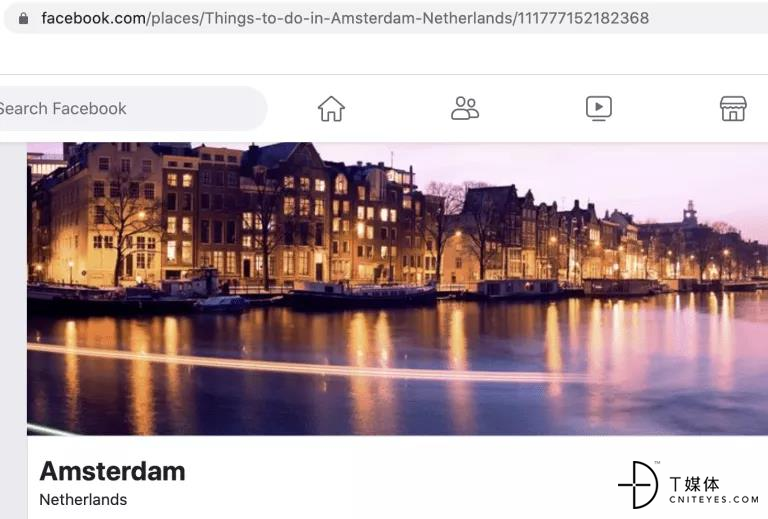768x519 pixels.
Task: Click the houseboat moored in cover photo center
Action: coord(362,292)
